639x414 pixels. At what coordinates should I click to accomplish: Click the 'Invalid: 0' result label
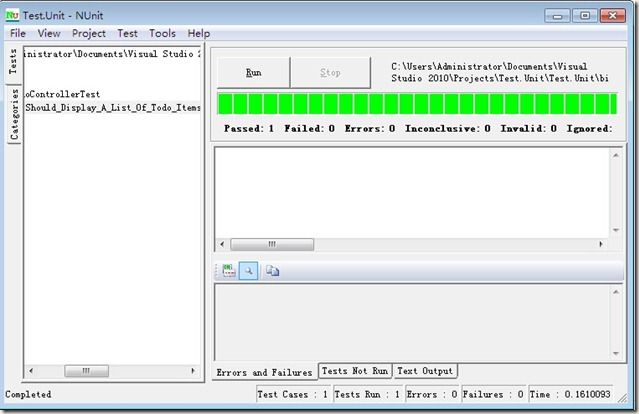click(x=528, y=129)
